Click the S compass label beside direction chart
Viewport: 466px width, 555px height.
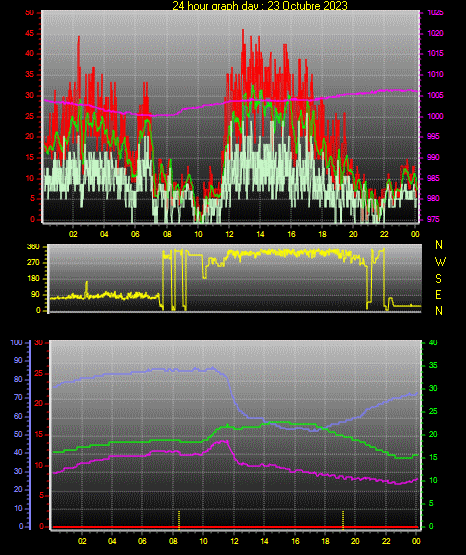(x=438, y=279)
